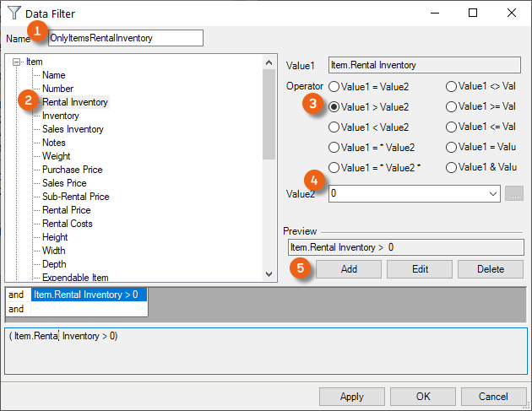
Task: Select Rental Inventory in the tree
Action: [x=75, y=102]
